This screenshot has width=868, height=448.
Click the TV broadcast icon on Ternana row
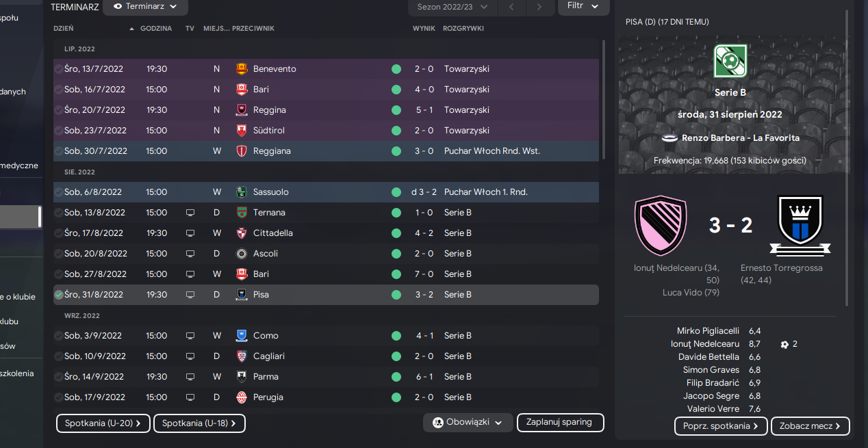(190, 213)
